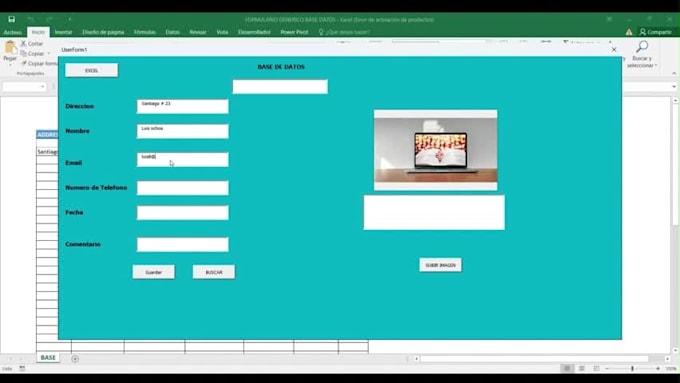680x383 pixels.
Task: Focus the Direccion text field
Action: click(183, 106)
